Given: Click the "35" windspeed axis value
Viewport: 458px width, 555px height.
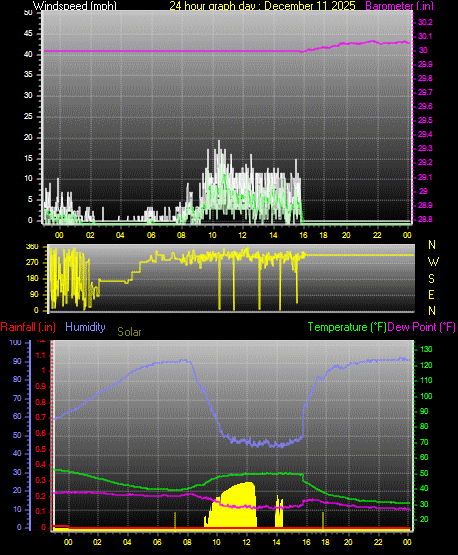Looking at the screenshot, I should pyautogui.click(x=28, y=75).
